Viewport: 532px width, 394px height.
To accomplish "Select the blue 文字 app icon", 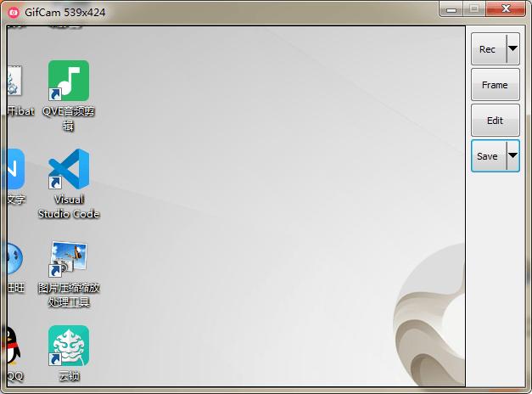I will click(15, 169).
